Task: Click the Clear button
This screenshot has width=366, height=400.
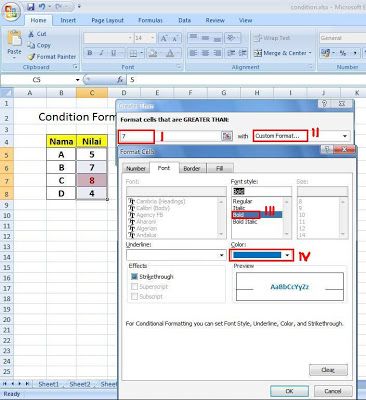Action: (x=328, y=370)
